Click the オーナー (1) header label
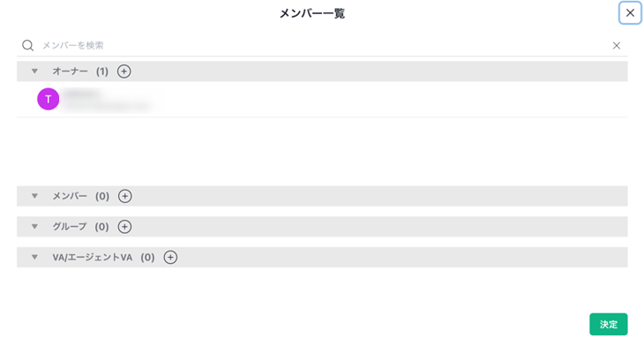Screen dimensions: 644x338 point(80,71)
